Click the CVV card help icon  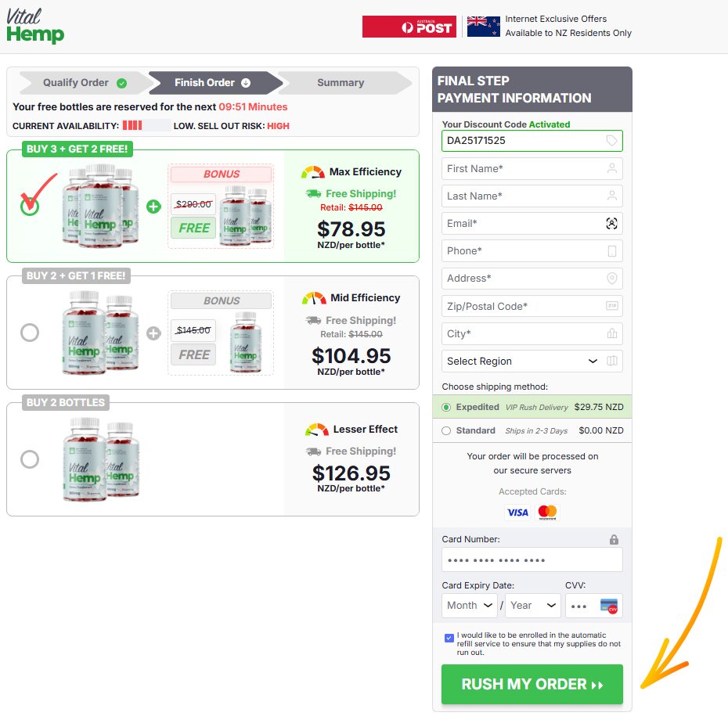(x=609, y=606)
